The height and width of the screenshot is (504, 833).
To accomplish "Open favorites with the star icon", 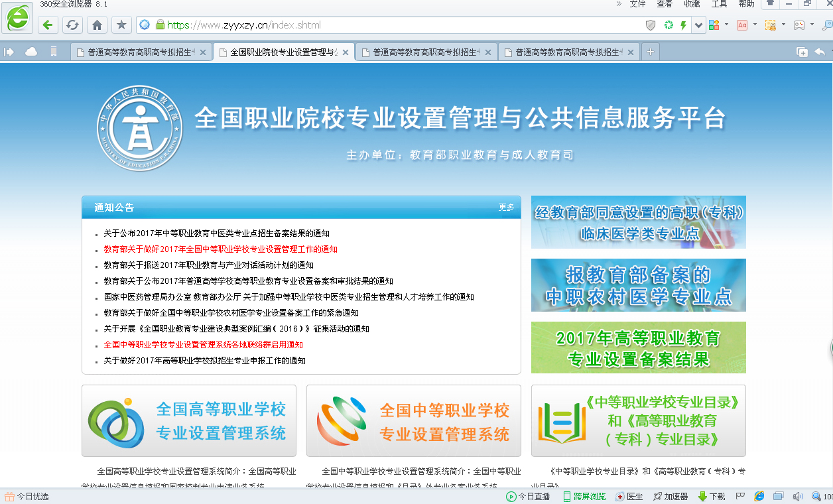I will click(x=121, y=25).
